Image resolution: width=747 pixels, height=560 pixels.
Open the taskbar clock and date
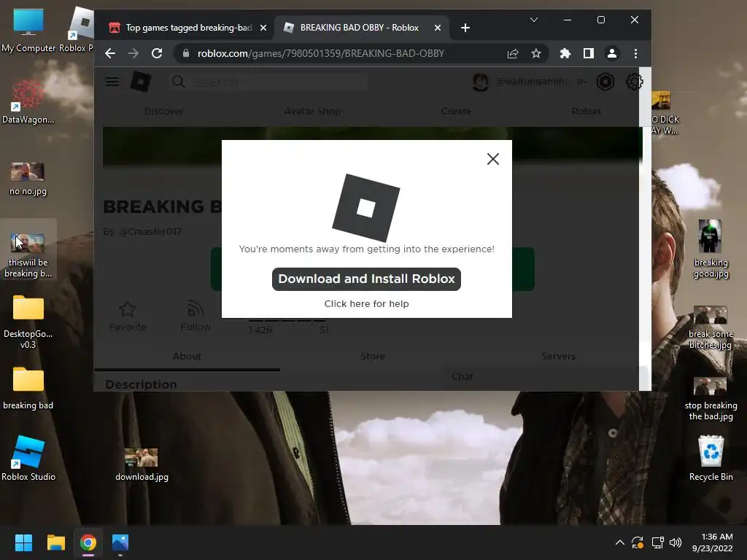pos(713,542)
